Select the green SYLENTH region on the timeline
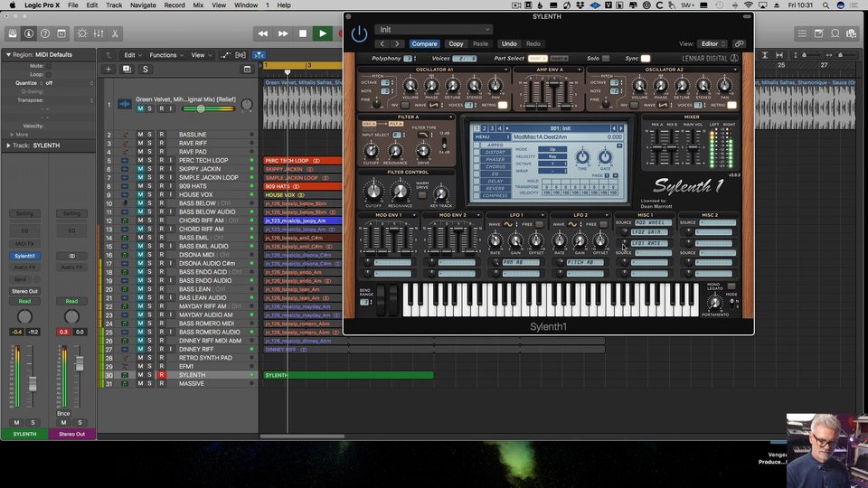The image size is (868, 488). (349, 375)
